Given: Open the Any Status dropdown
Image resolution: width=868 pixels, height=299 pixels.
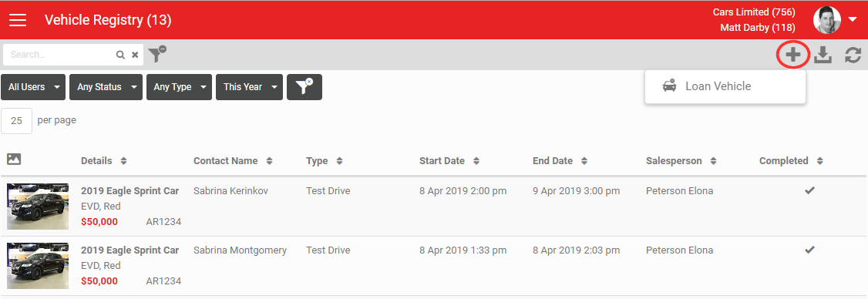Looking at the screenshot, I should [x=106, y=87].
